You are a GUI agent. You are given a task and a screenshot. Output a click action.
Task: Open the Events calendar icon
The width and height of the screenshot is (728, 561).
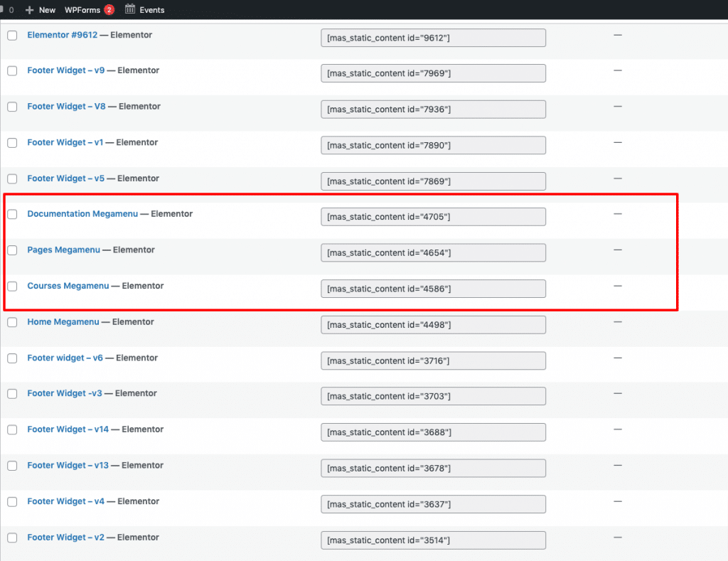tap(130, 9)
